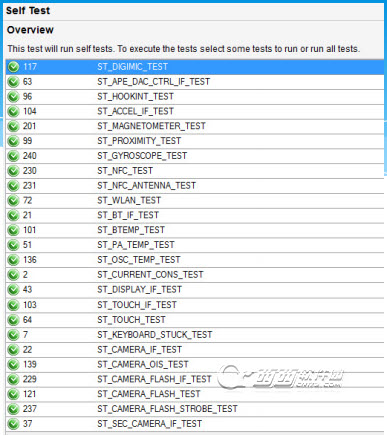Click green check for ST_SEC_CAMERA_IF_TEST
The width and height of the screenshot is (387, 436).
pos(13,424)
